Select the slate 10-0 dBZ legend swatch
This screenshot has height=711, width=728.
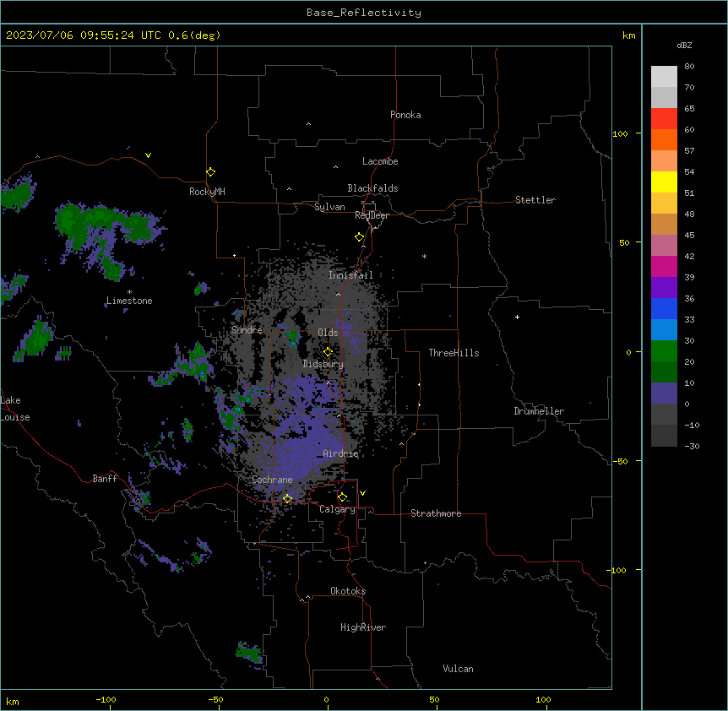(664, 393)
